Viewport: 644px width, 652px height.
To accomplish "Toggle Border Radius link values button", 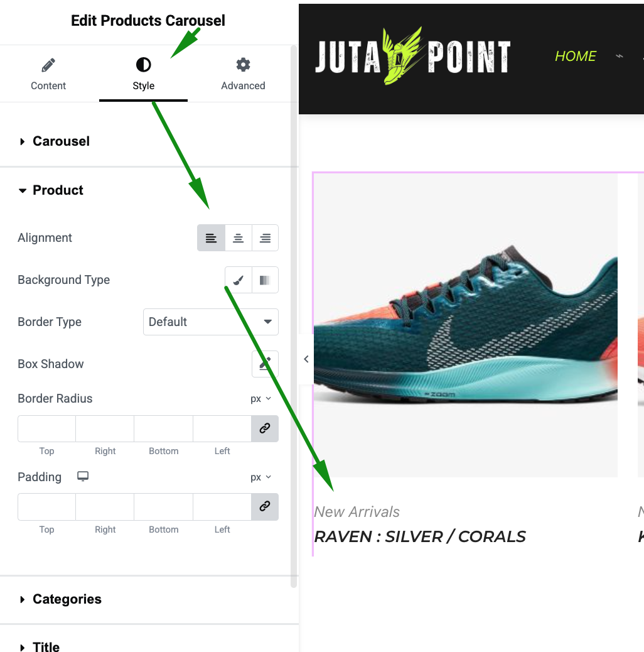I will tap(265, 428).
